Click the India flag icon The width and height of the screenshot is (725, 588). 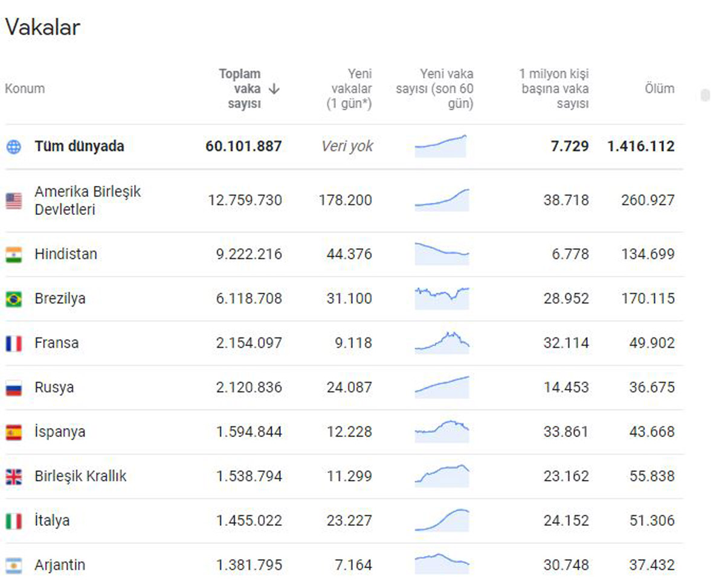[14, 255]
